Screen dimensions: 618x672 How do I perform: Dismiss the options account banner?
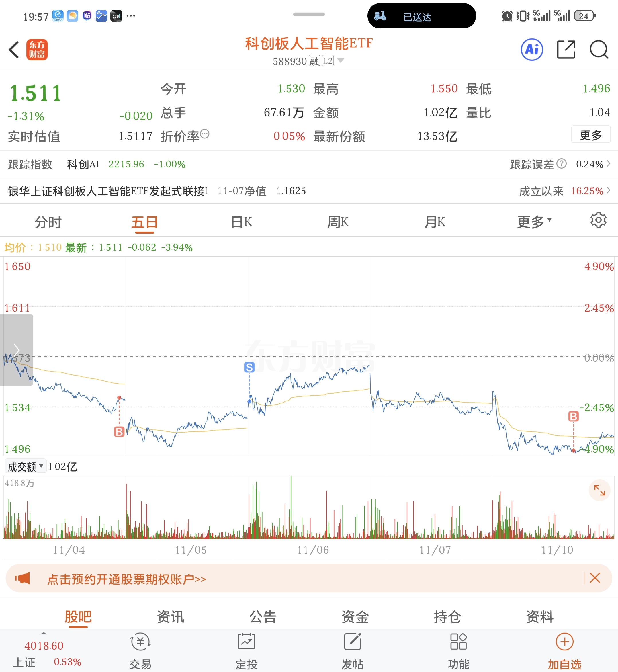coord(594,578)
